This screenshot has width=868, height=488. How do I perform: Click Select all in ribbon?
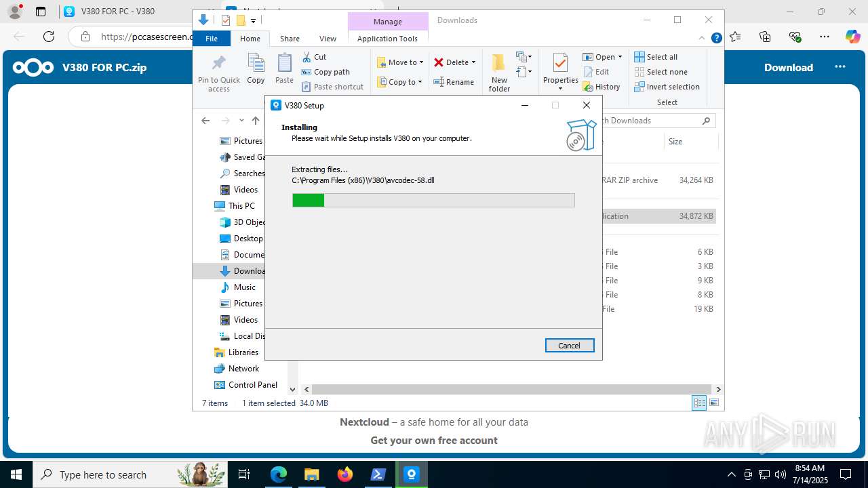click(656, 57)
